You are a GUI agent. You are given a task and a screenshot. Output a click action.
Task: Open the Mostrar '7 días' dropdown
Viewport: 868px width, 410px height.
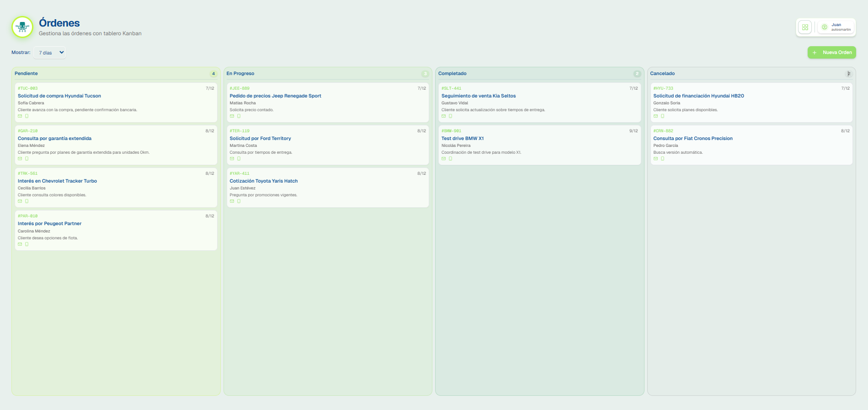click(x=50, y=53)
